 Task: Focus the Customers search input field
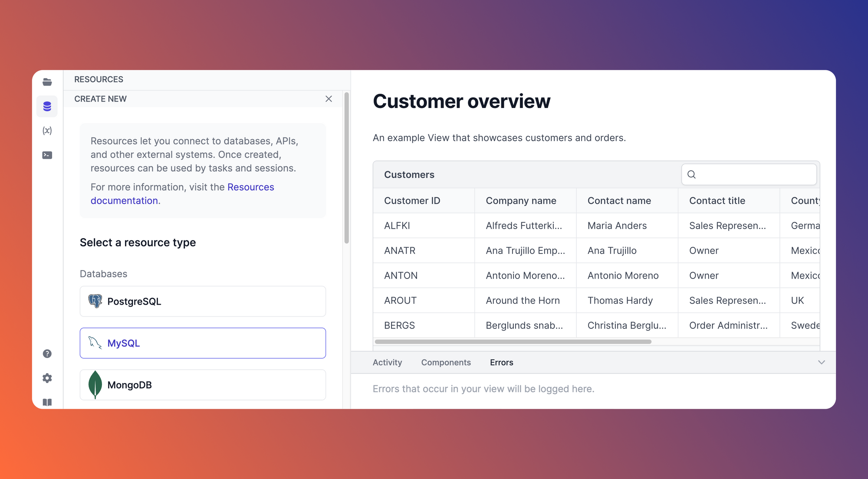pos(749,174)
